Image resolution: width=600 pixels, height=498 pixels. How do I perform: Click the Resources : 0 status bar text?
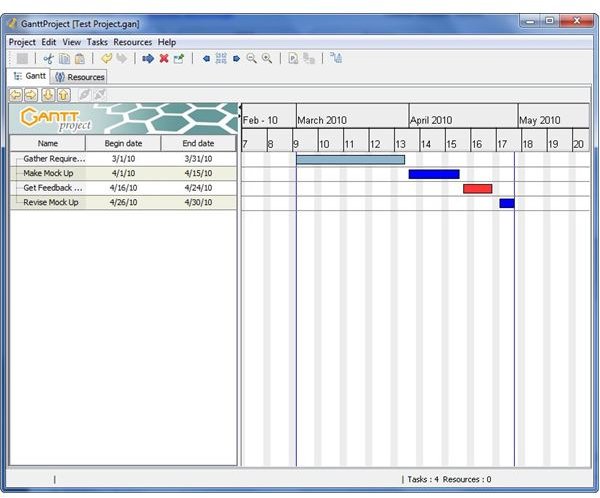click(x=467, y=479)
